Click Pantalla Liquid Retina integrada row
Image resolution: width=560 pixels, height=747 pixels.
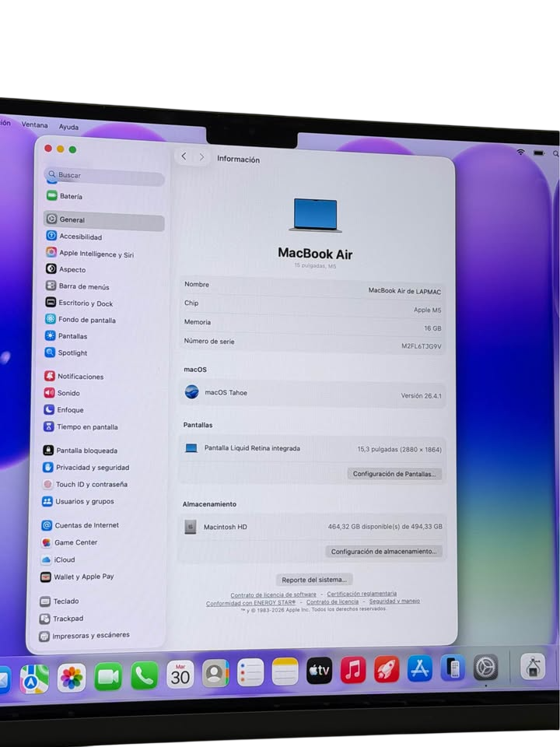(x=313, y=449)
